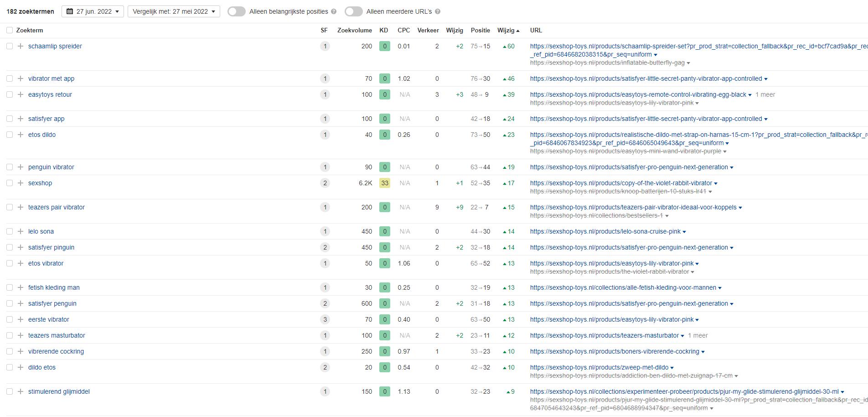Image resolution: width=868 pixels, height=417 pixels.
Task: Expand plus icon for schaamlip spreider
Action: (21, 46)
